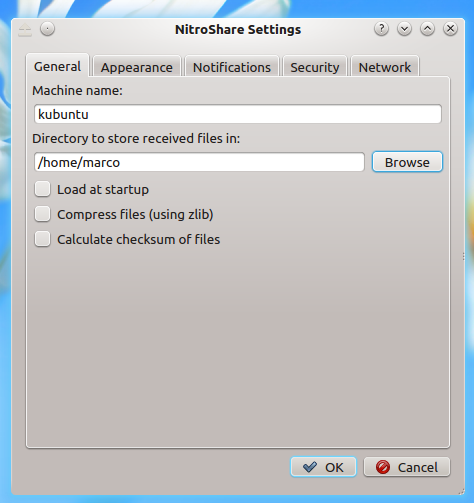
Task: Click the help question mark button
Action: (381, 29)
